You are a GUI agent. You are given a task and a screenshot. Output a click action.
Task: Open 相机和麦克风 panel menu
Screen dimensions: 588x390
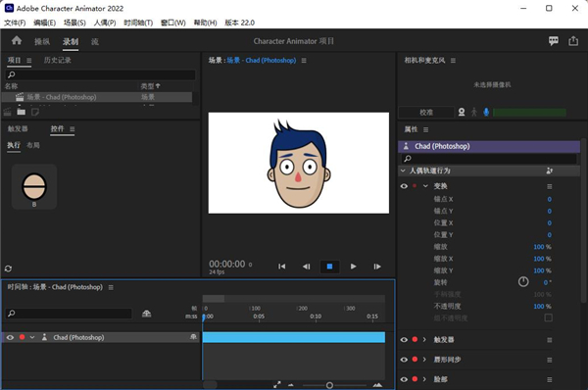pyautogui.click(x=453, y=61)
